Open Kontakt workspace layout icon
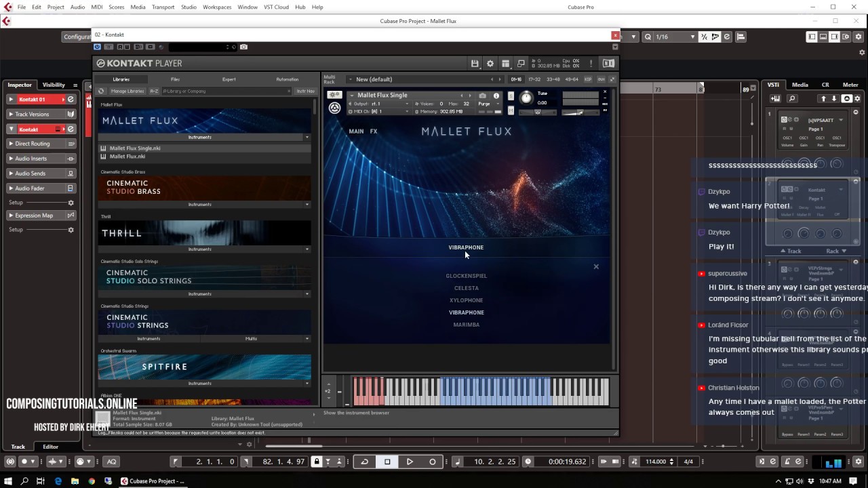 [505, 63]
